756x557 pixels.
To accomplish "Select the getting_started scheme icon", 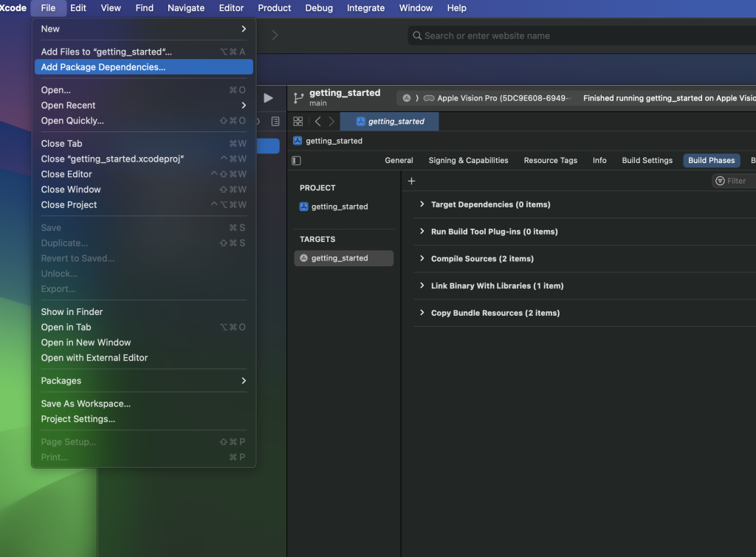I will 407,98.
